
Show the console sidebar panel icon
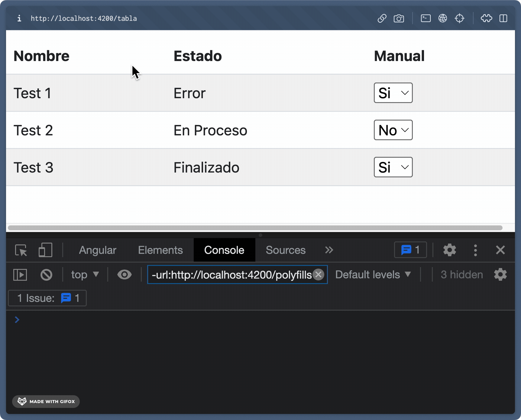tap(20, 274)
